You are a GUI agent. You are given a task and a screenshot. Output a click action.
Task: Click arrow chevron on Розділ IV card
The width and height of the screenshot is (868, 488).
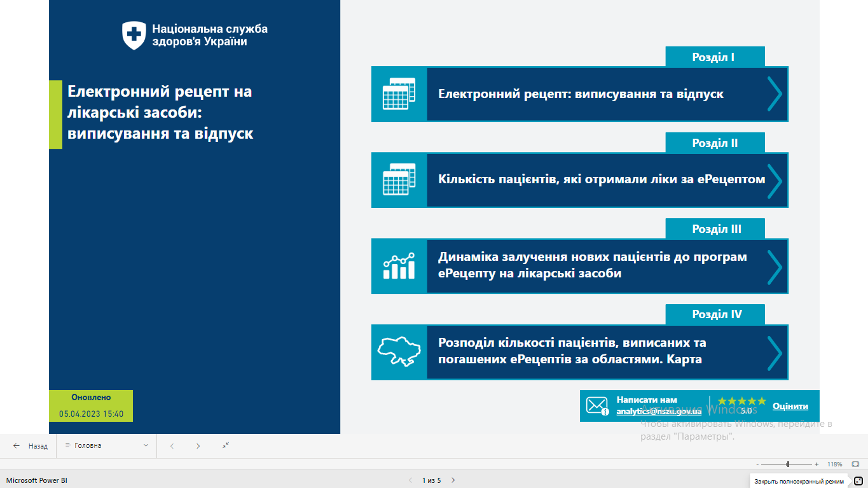coord(774,352)
